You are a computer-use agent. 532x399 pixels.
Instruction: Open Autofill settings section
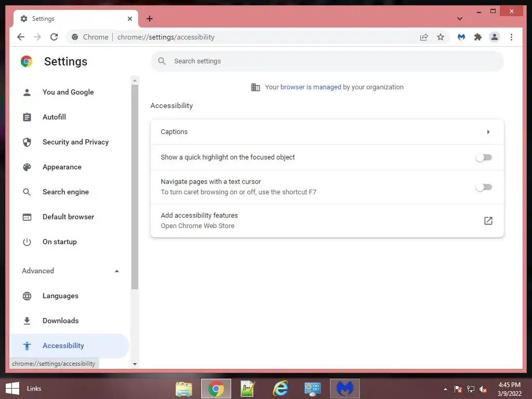point(70,117)
